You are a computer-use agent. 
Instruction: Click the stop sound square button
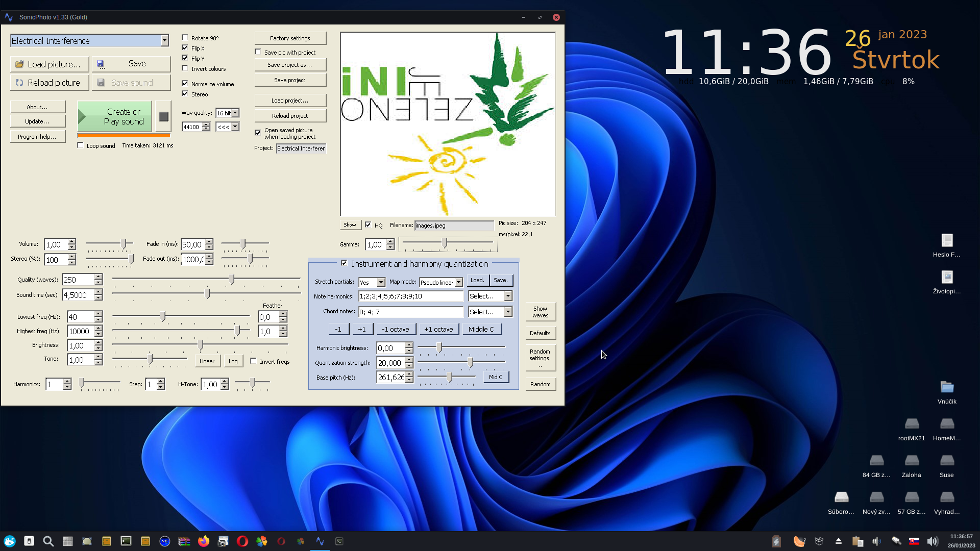(x=163, y=117)
